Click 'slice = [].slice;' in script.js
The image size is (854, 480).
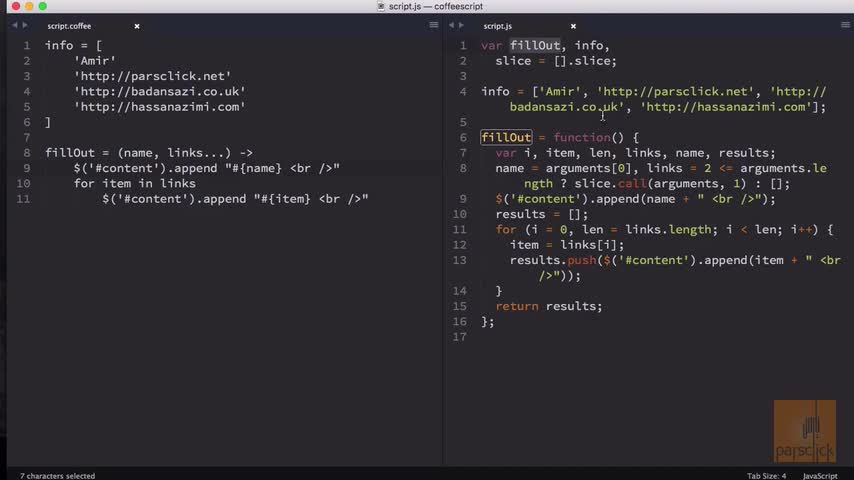pos(556,61)
